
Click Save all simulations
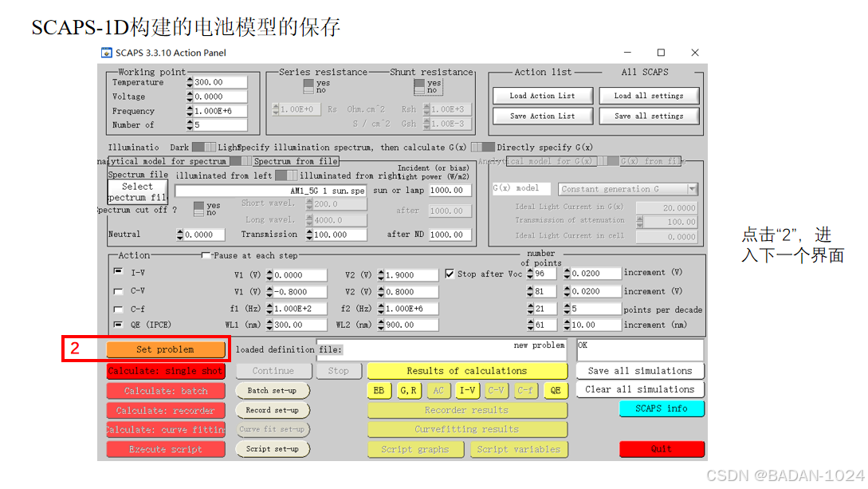[x=639, y=371]
